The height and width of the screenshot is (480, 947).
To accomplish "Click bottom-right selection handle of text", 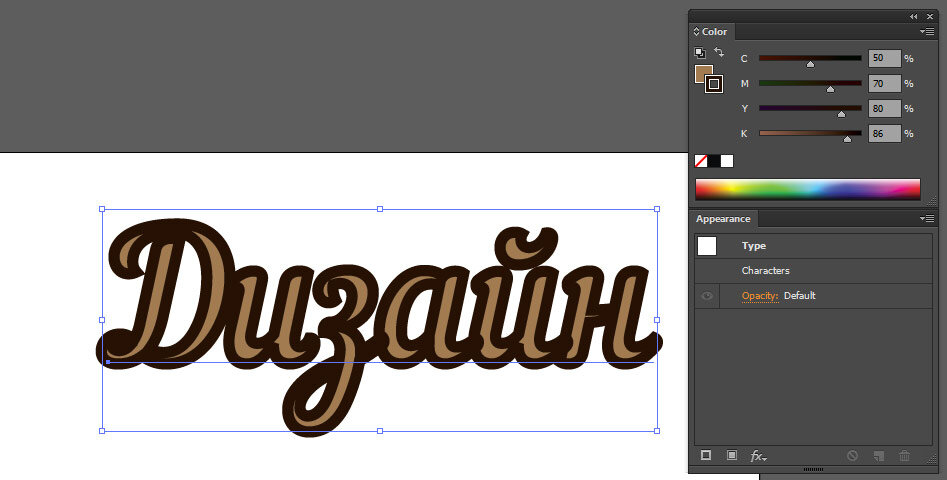I will pyautogui.click(x=657, y=431).
